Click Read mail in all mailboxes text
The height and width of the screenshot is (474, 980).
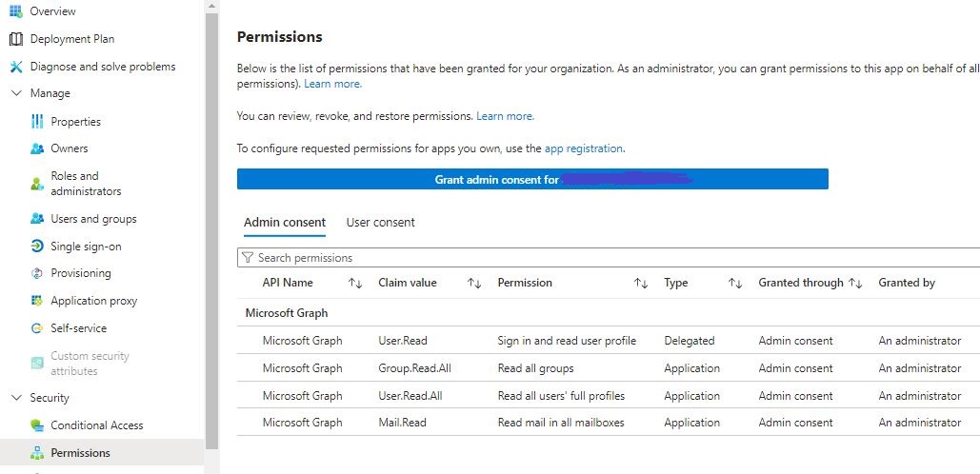pyautogui.click(x=561, y=423)
